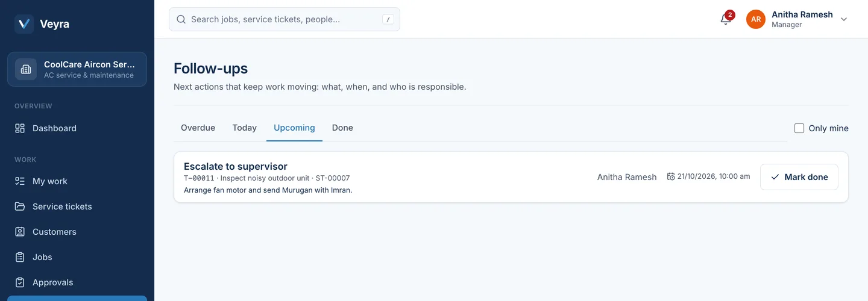Enable the Only mine checkbox
This screenshot has height=301, width=868.
799,128
